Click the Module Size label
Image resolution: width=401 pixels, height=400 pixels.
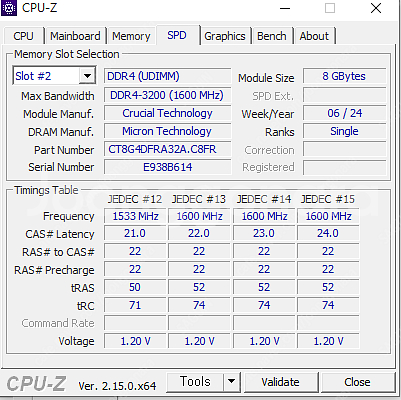pyautogui.click(x=266, y=78)
